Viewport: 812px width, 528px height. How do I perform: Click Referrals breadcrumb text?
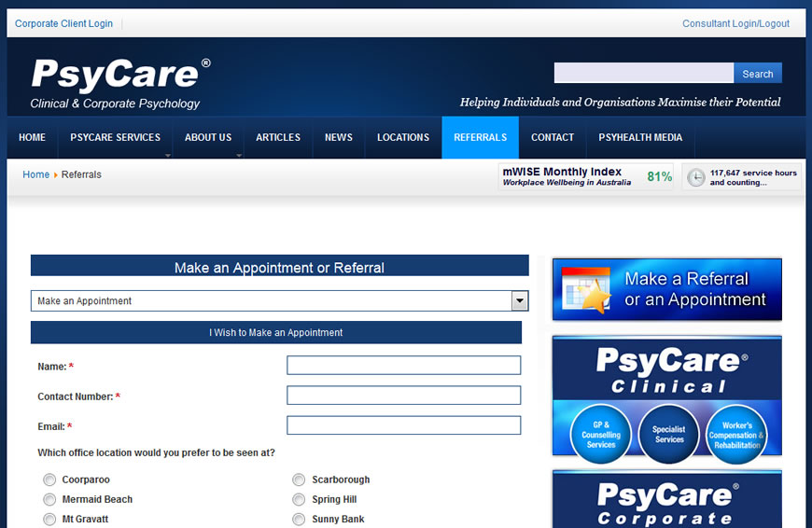[x=81, y=174]
